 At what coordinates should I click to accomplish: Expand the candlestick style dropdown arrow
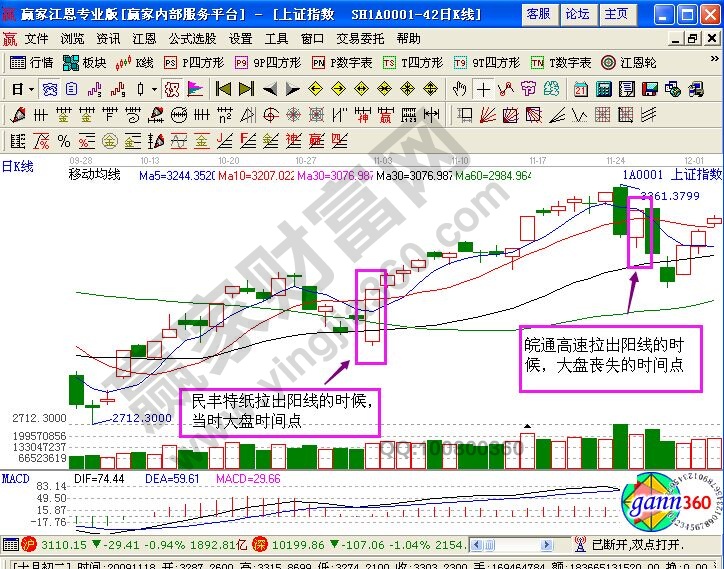[x=155, y=88]
